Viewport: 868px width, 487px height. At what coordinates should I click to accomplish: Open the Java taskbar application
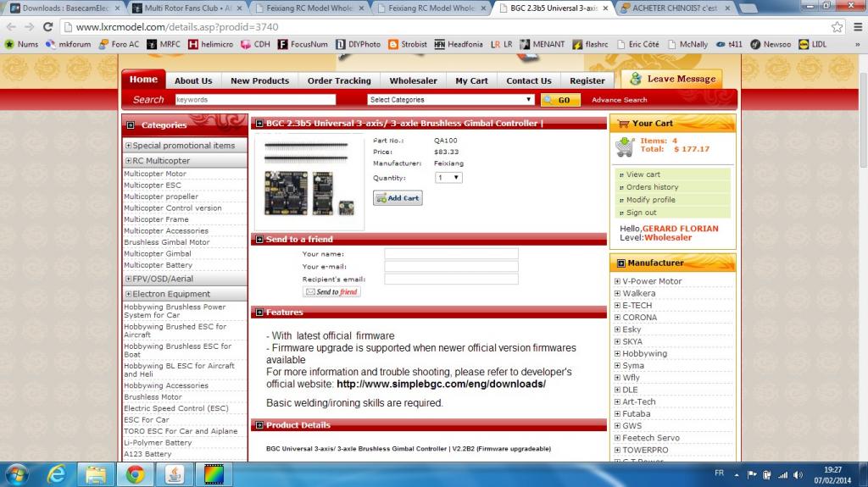point(175,474)
